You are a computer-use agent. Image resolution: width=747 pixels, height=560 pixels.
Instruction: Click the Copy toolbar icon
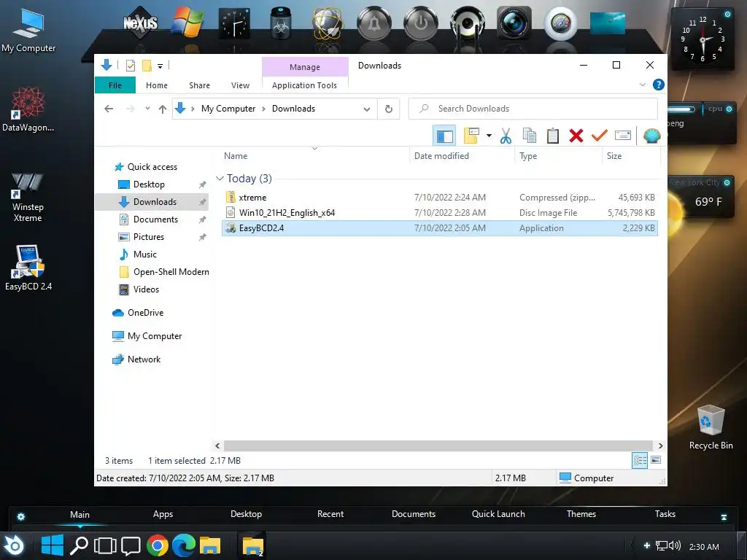tap(530, 136)
